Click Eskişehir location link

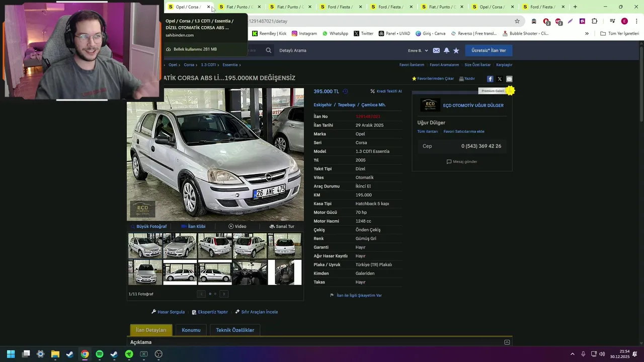(323, 105)
